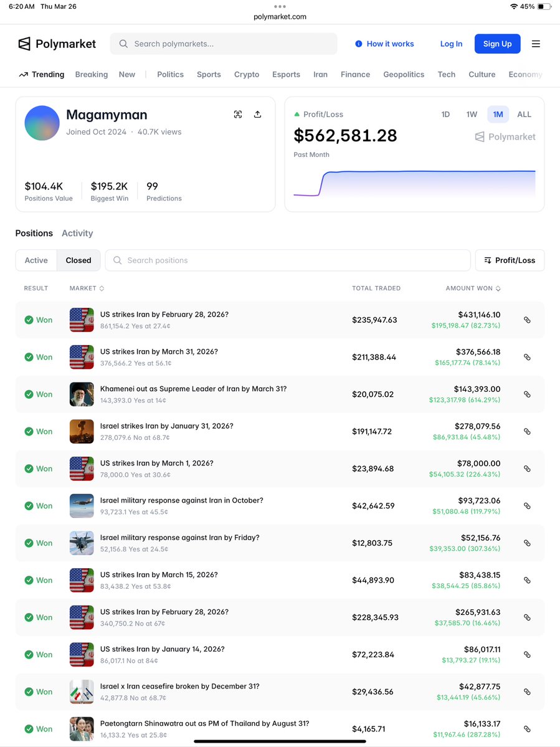Switch to Closed positions filter
The width and height of the screenshot is (560, 747).
point(78,260)
